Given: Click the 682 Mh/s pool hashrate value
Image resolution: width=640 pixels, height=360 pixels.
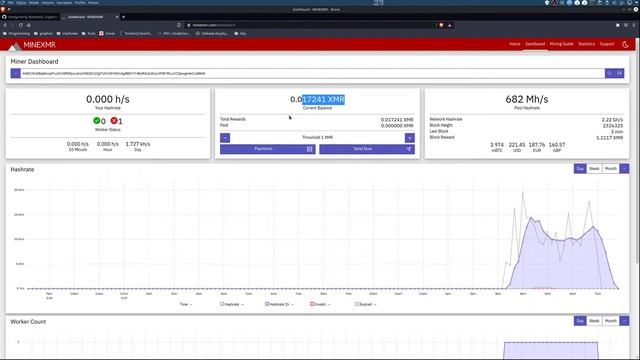Looking at the screenshot, I should point(527,99).
